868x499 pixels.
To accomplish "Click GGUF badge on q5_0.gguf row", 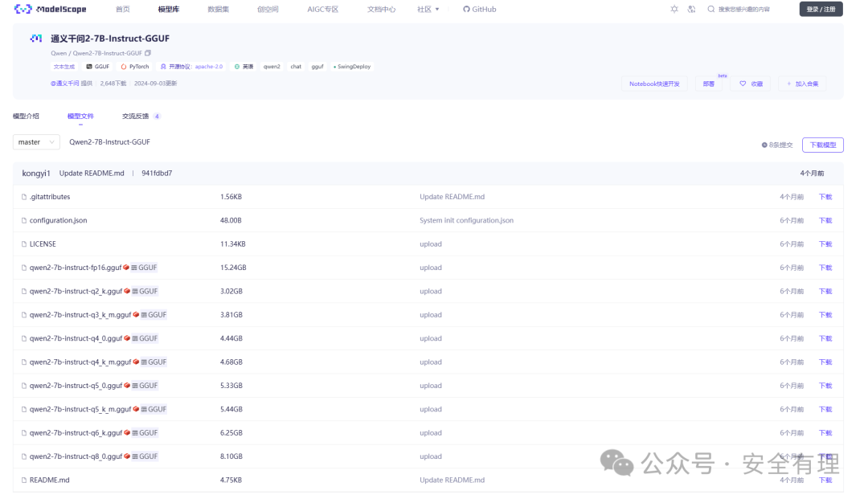I will pos(145,386).
